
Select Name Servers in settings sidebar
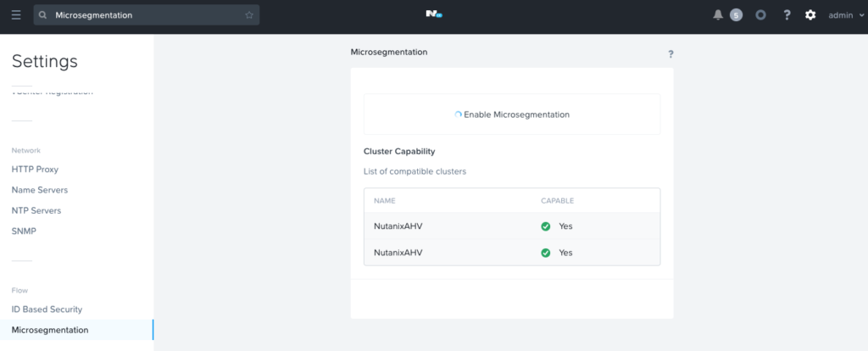[40, 190]
